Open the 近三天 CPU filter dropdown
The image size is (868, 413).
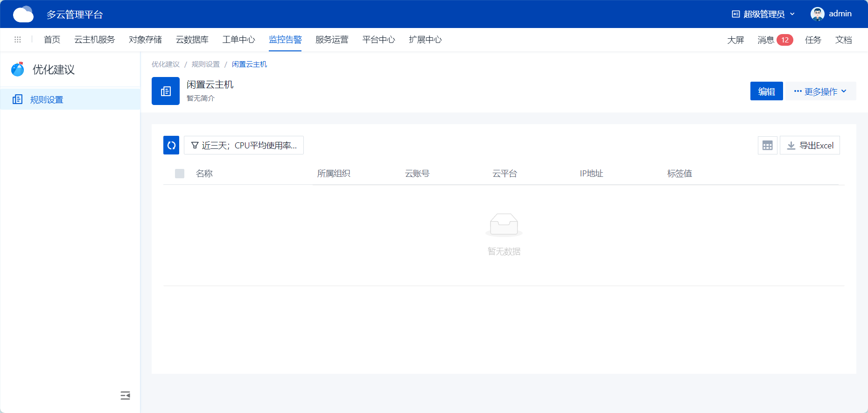coord(244,146)
